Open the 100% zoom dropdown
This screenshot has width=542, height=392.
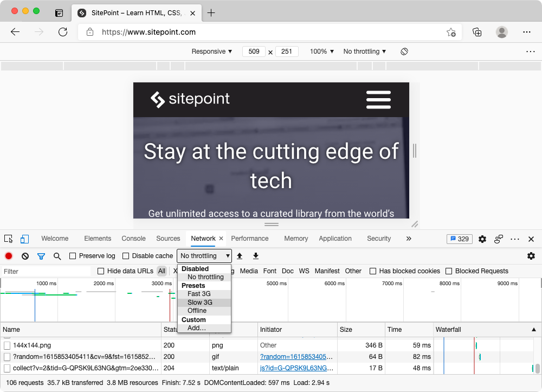321,52
